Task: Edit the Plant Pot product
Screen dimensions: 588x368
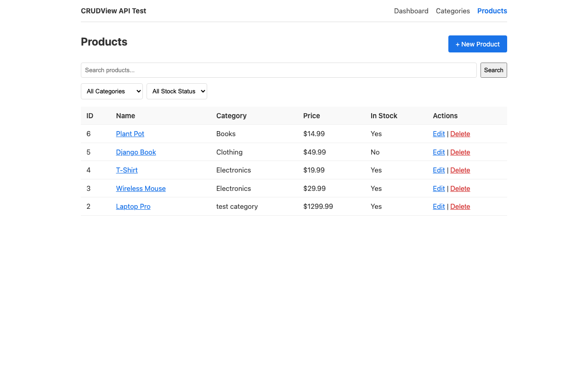Action: click(438, 133)
